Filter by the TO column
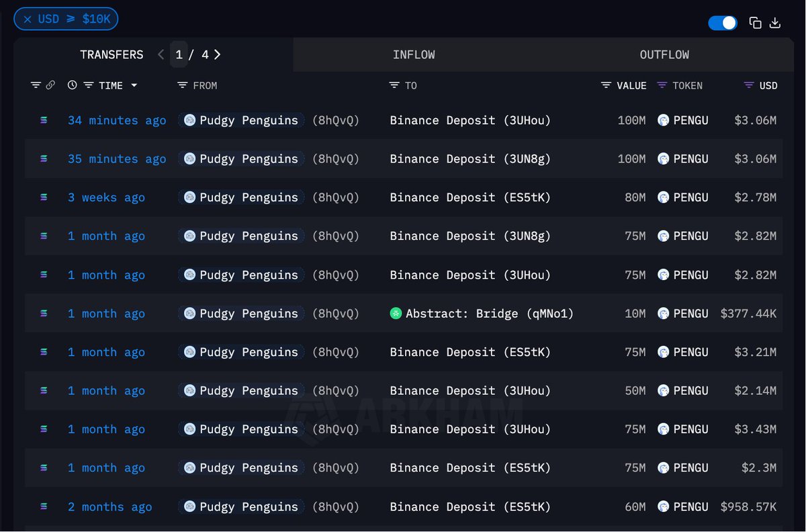Image resolution: width=806 pixels, height=532 pixels. [394, 85]
